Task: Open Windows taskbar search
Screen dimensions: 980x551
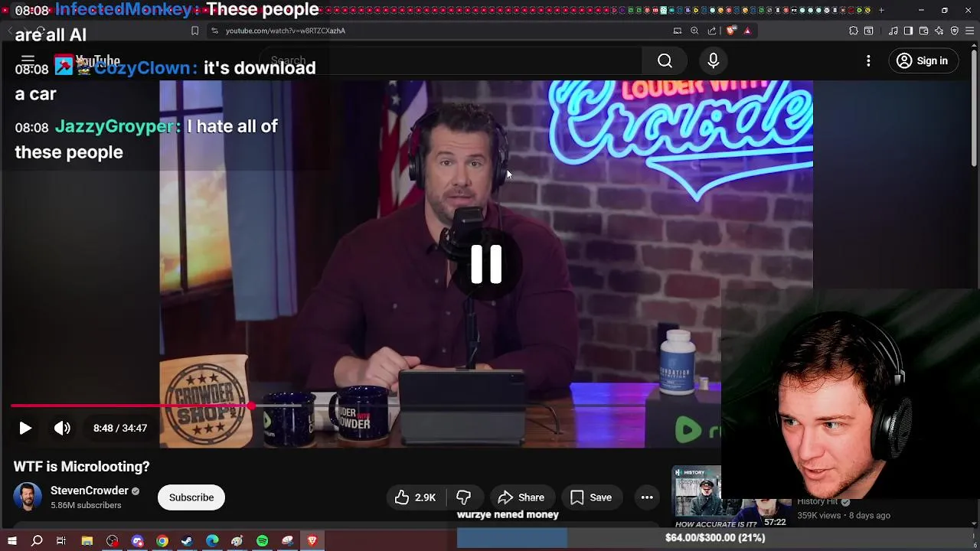Action: coord(37,541)
